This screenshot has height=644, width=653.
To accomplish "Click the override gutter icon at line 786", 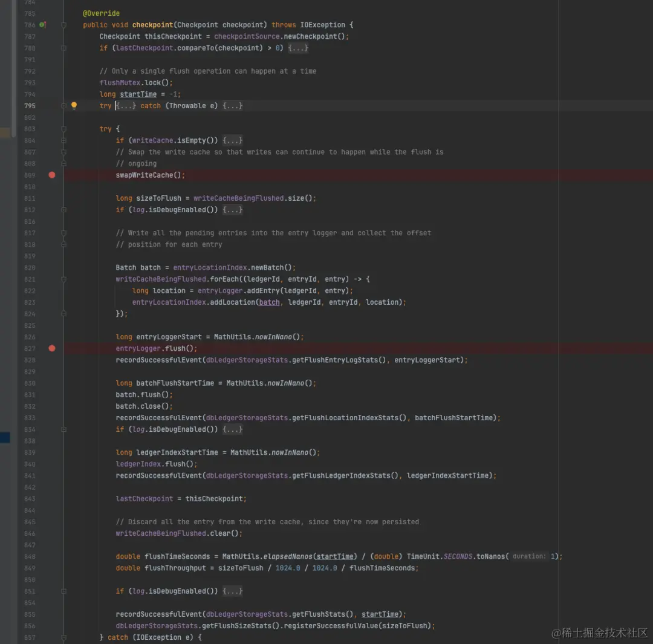I will coord(42,25).
